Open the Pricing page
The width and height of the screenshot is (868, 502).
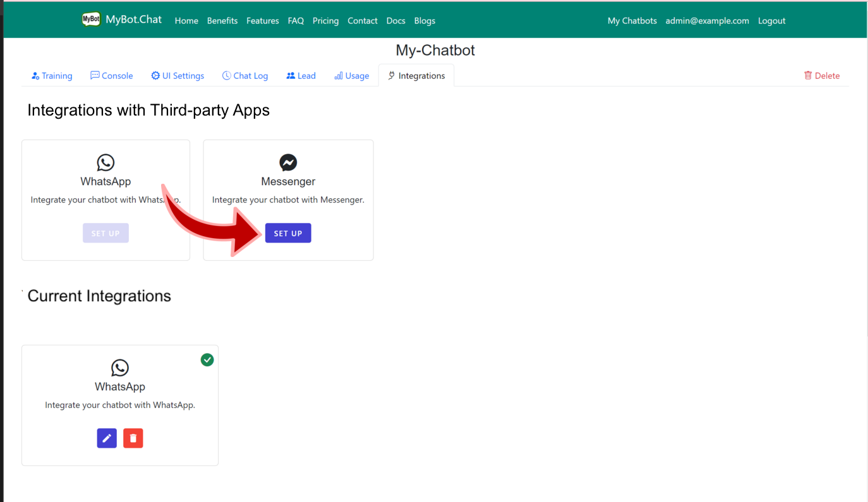point(325,20)
